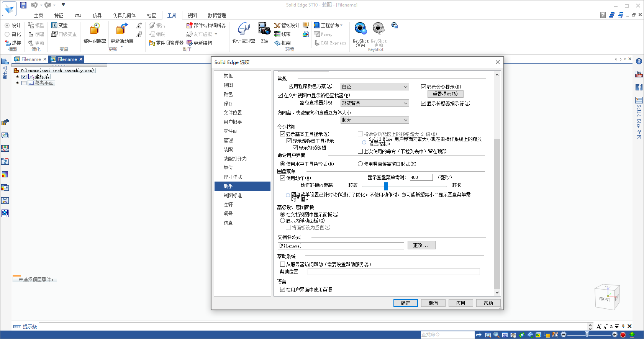Start KeyShot 渲染 render
Viewport: 644px width, 339px height.
(361, 34)
